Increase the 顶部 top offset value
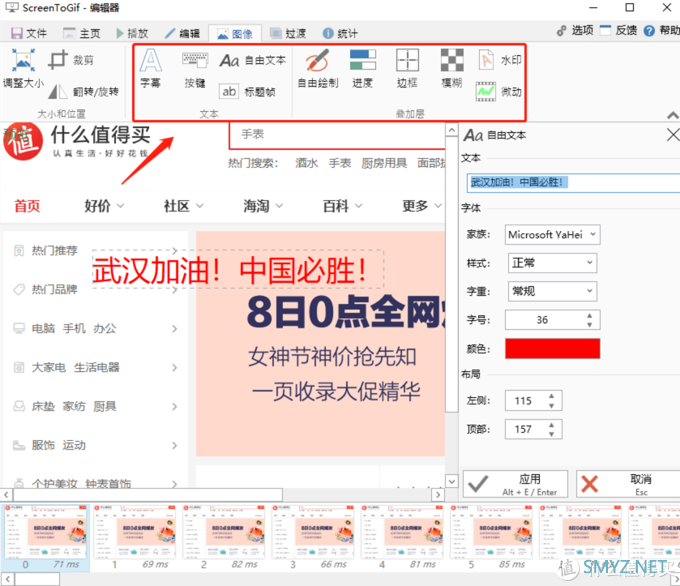This screenshot has height=586, width=680. [x=551, y=425]
